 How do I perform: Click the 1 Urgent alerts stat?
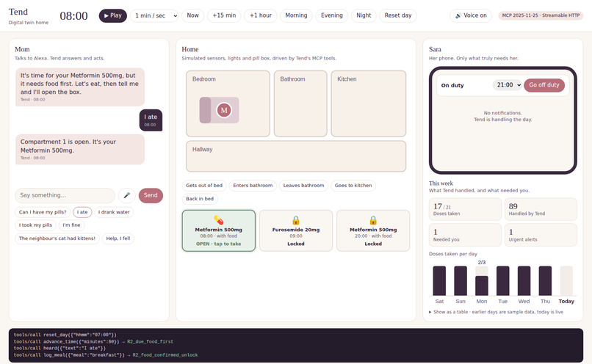tap(541, 235)
